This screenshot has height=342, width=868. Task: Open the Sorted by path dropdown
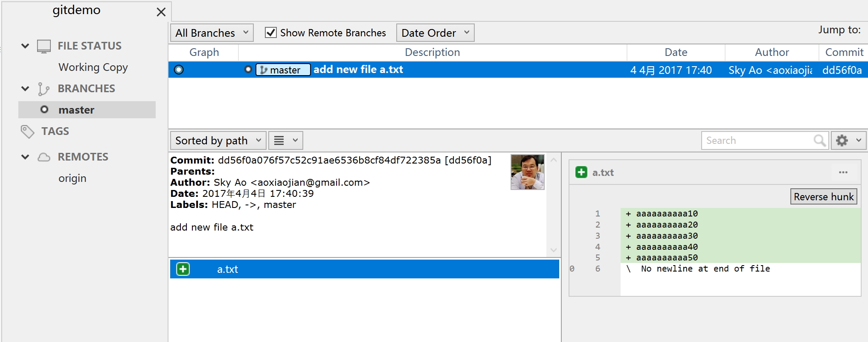[x=218, y=140]
